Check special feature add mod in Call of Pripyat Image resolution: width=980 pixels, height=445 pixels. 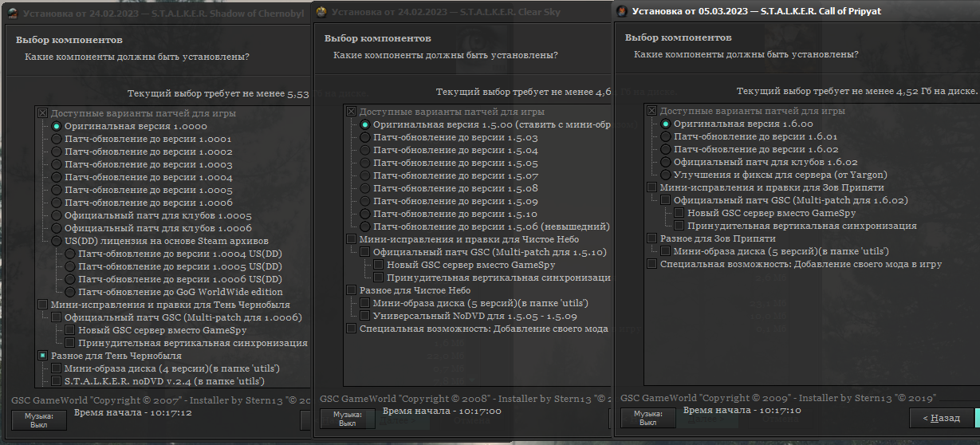652,264
